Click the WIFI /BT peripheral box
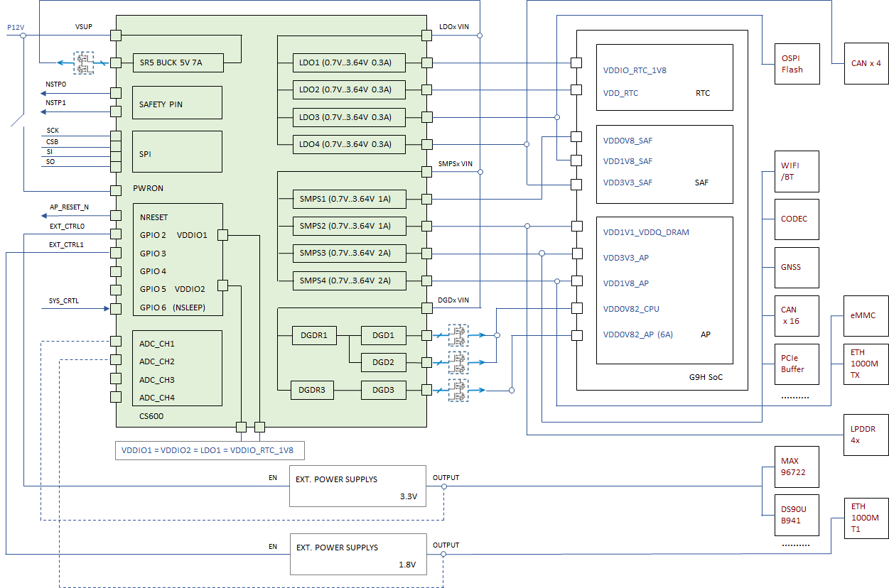 point(797,170)
